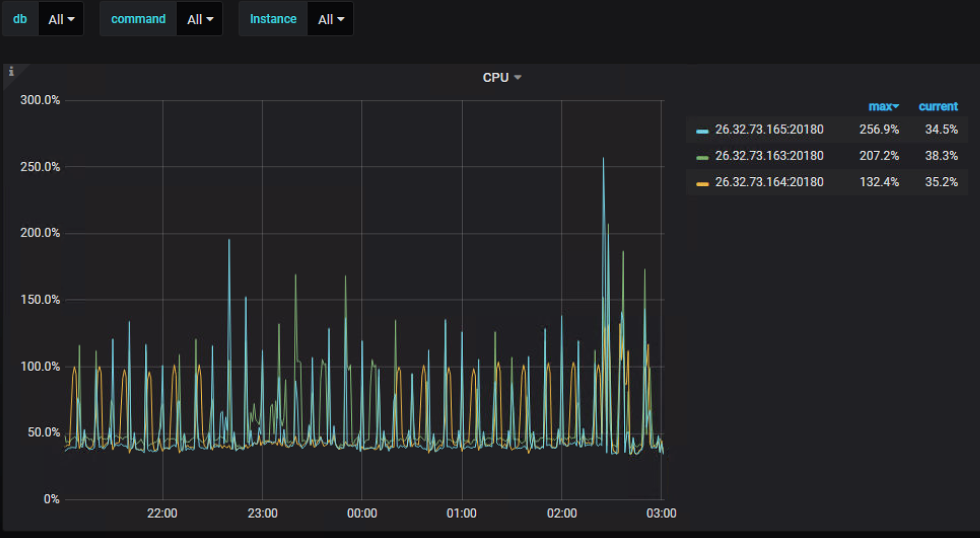Click the db variable label
Image resolution: width=980 pixels, height=538 pixels.
tap(20, 19)
